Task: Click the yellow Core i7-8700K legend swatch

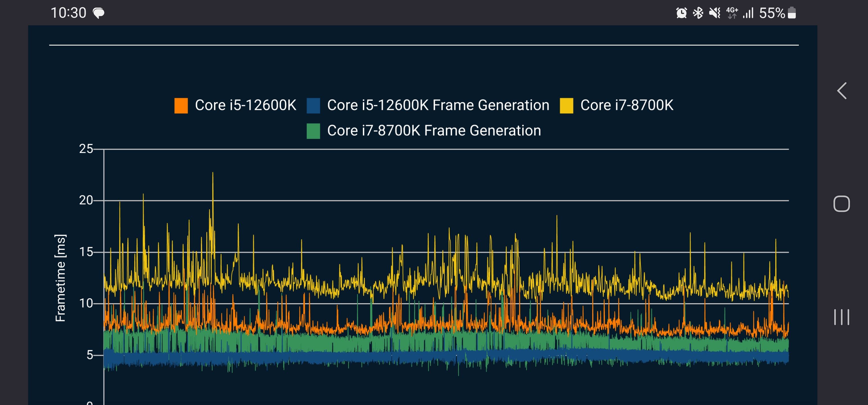Action: (566, 105)
